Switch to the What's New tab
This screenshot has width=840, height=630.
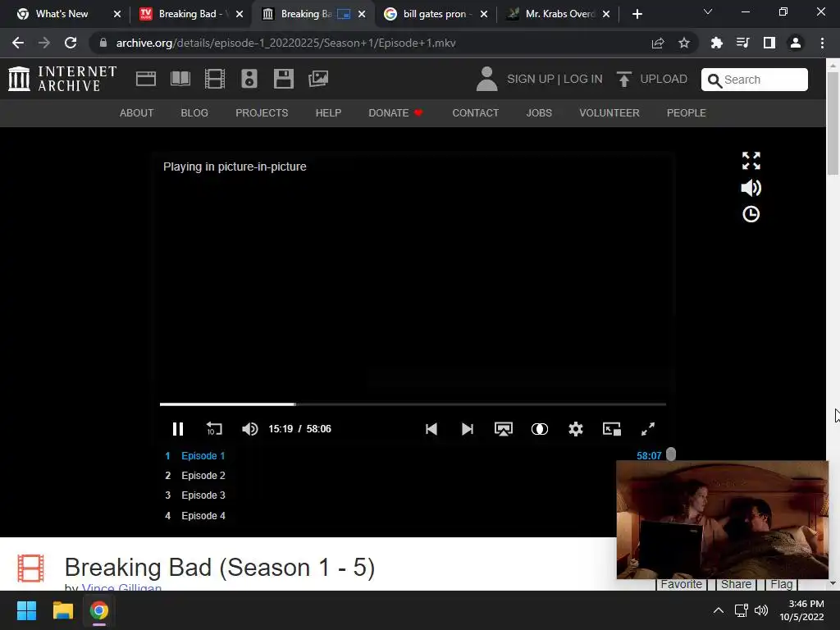[61, 14]
